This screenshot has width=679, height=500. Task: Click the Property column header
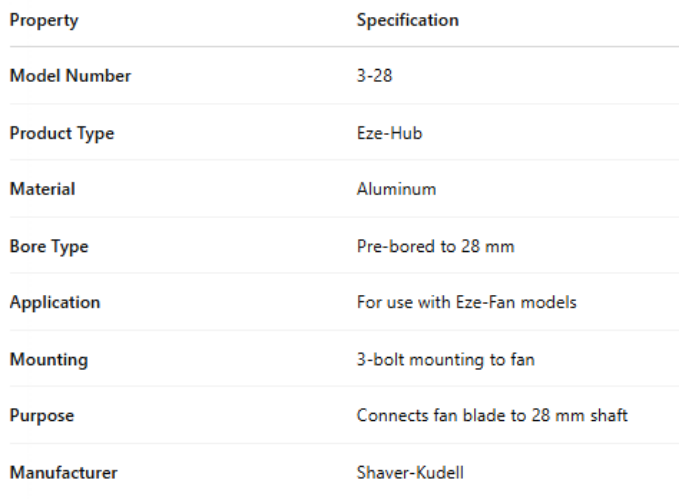click(x=44, y=20)
